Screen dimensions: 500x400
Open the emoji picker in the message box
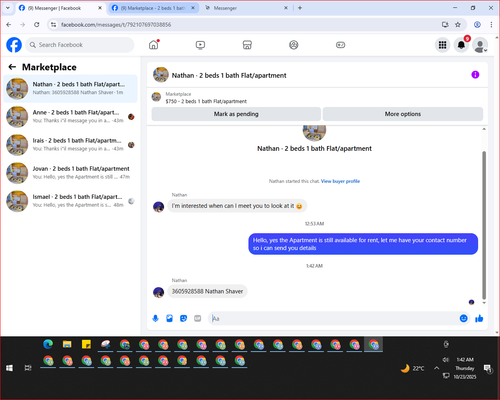point(464,318)
